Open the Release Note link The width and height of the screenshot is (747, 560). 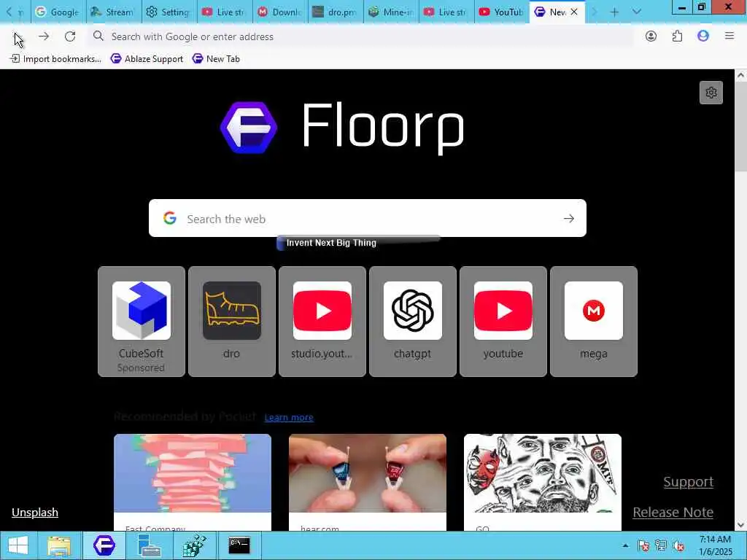click(x=673, y=513)
